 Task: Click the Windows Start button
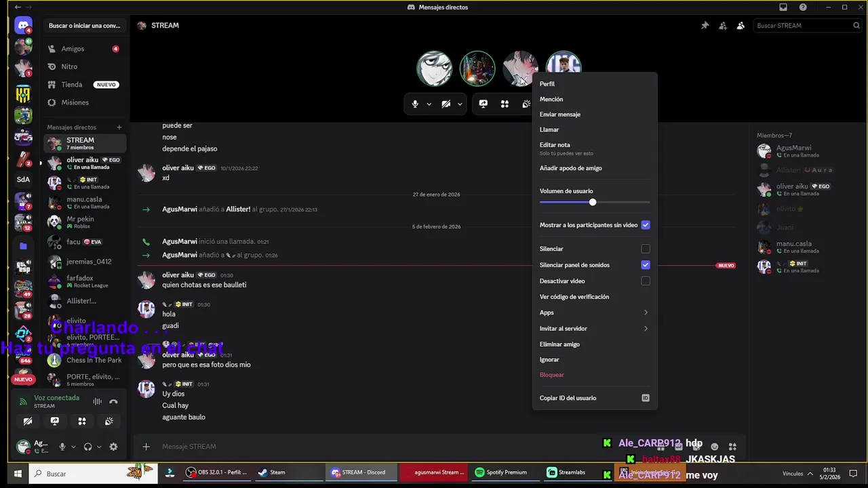(18, 473)
